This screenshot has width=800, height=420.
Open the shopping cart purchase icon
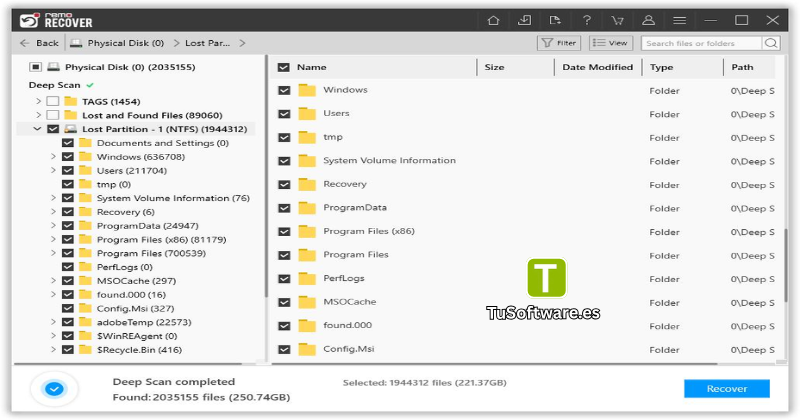[618, 20]
